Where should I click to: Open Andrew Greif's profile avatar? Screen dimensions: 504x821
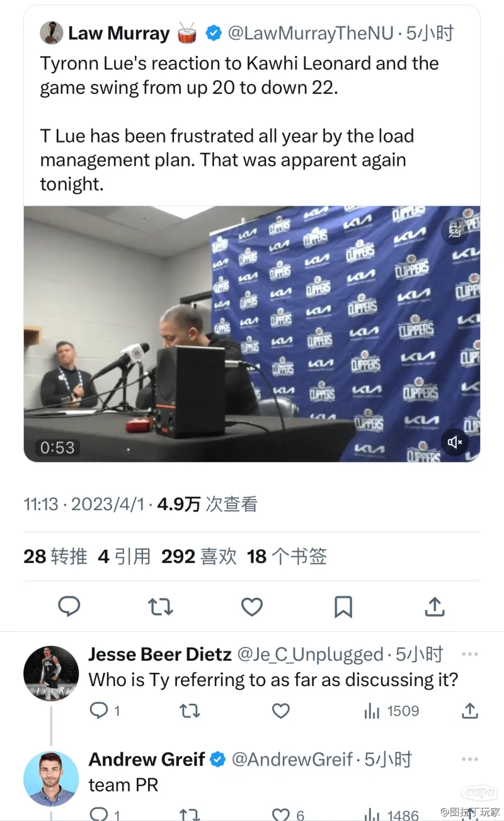click(x=51, y=778)
